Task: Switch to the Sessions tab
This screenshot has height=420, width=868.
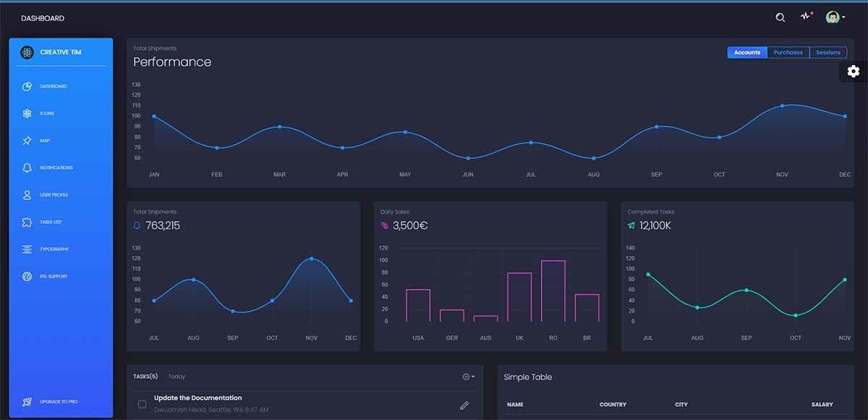Action: click(x=828, y=52)
